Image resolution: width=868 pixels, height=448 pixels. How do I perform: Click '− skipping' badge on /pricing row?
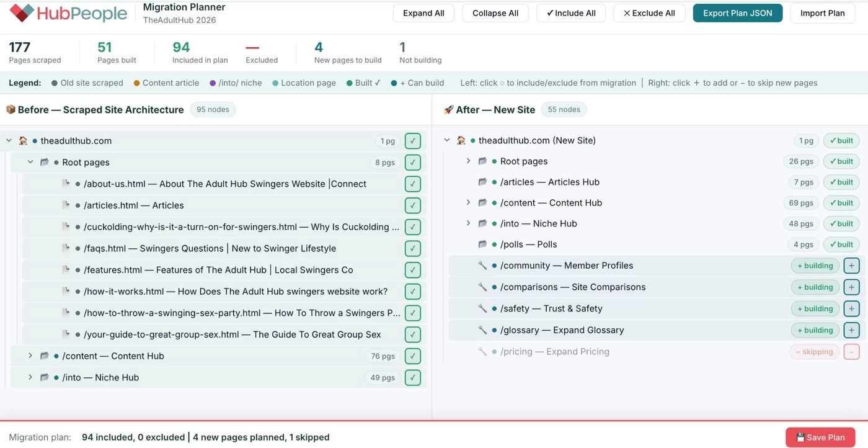[815, 352]
